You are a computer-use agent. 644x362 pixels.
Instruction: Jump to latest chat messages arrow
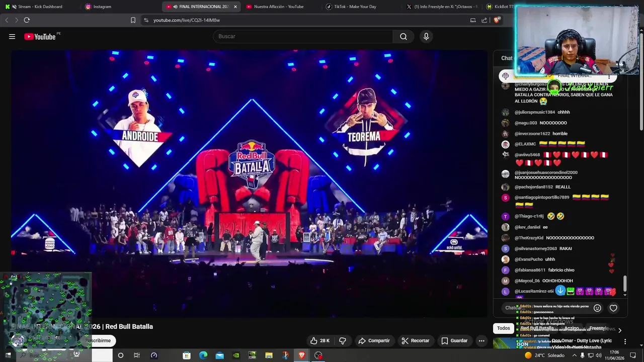pyautogui.click(x=560, y=291)
